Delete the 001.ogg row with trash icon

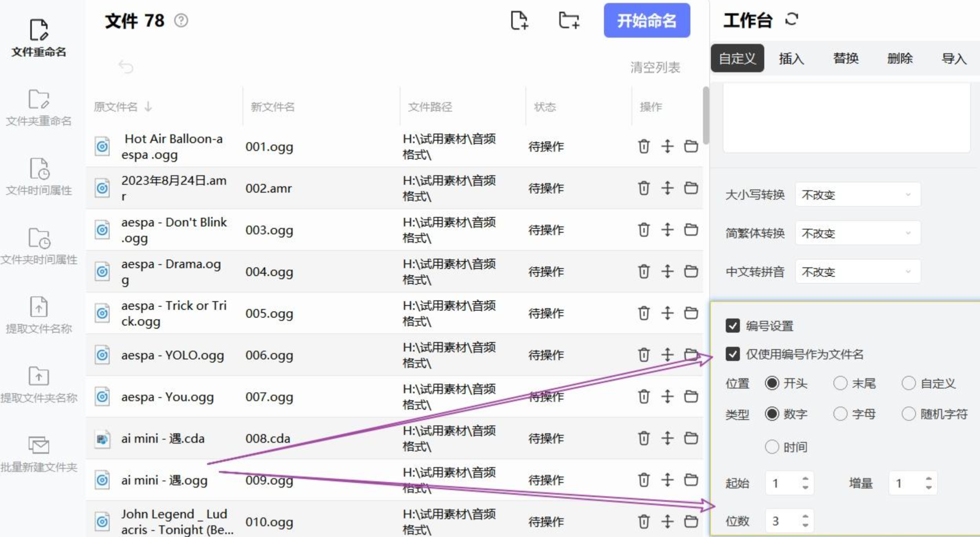coord(643,147)
